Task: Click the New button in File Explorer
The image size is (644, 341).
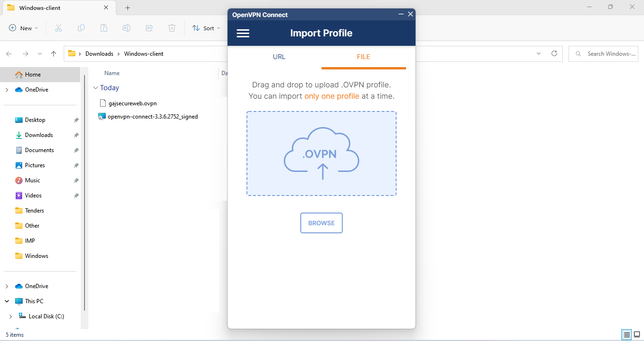Action: (24, 28)
